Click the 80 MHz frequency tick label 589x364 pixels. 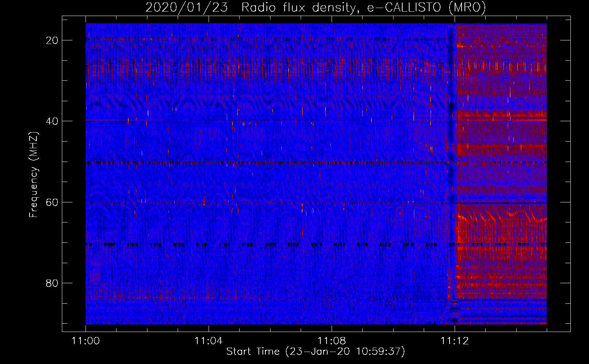(x=52, y=283)
